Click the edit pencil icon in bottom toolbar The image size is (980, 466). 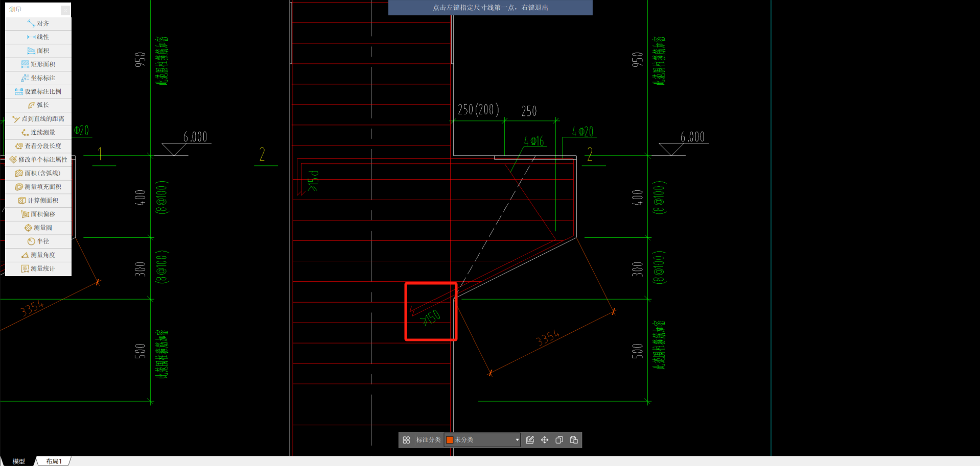(x=530, y=440)
